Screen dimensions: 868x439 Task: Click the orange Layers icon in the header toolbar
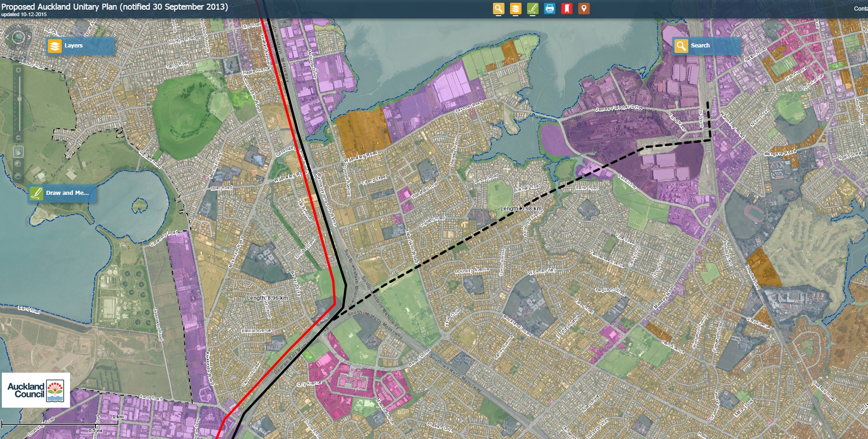tap(515, 8)
